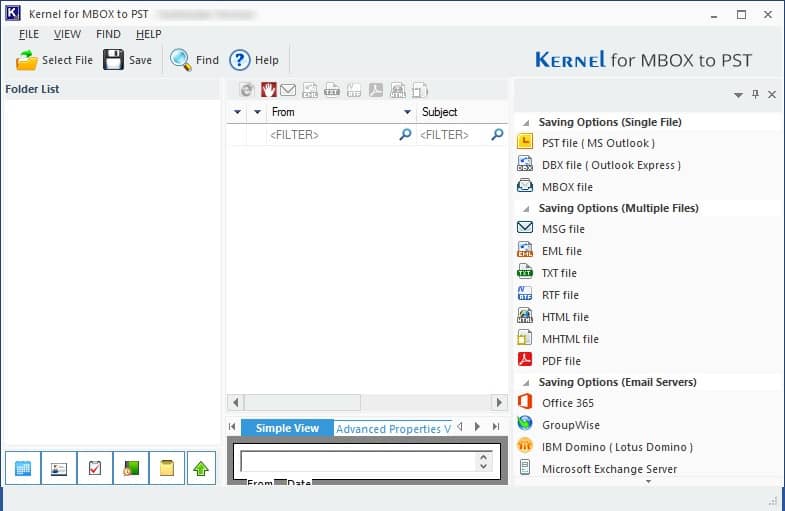Click the green up arrow icon

[201, 468]
